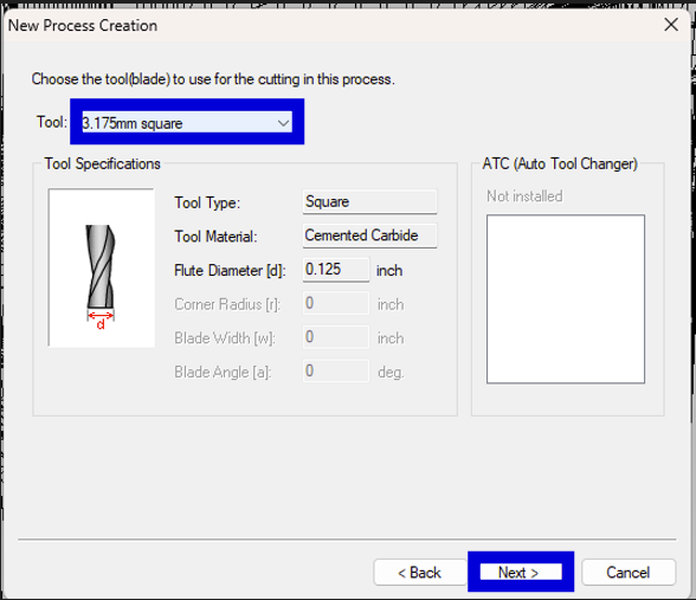
Task: Click the 'Blade Angle [a]:' label
Action: coord(222,372)
